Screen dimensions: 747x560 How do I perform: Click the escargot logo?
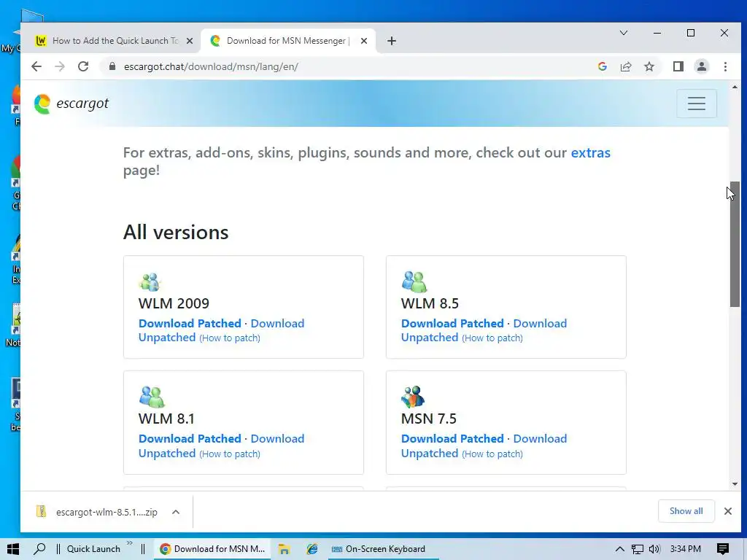pos(71,104)
